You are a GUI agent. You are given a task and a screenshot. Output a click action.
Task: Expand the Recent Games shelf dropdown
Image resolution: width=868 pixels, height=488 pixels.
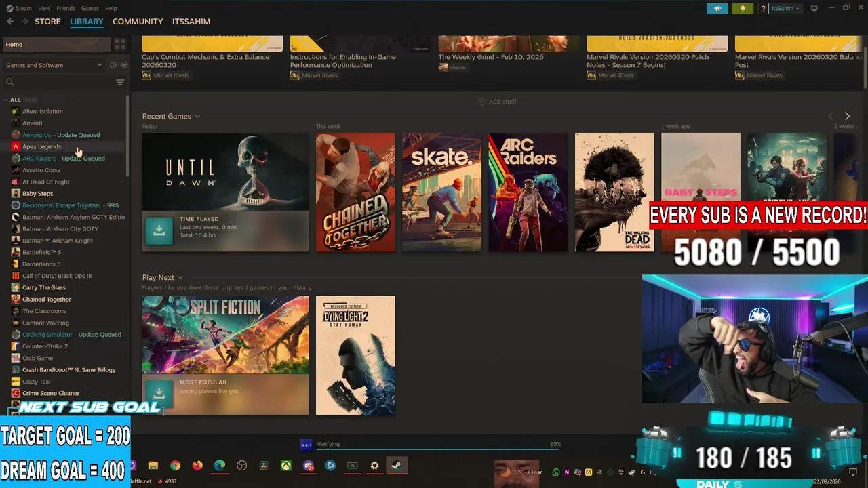point(197,117)
